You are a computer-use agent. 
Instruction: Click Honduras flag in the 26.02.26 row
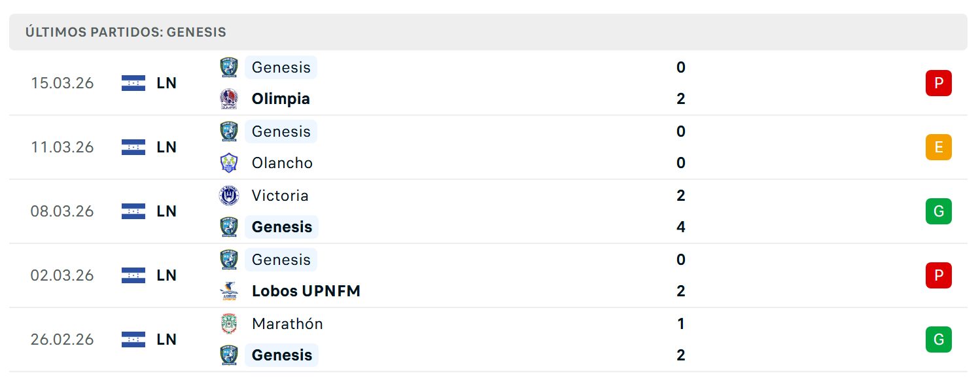point(133,339)
